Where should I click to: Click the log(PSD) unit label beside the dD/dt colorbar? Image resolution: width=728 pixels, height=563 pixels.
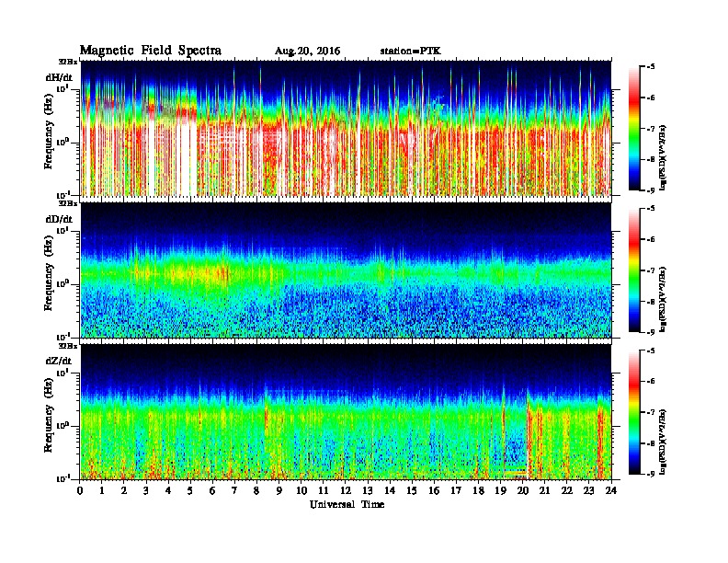coord(663,299)
